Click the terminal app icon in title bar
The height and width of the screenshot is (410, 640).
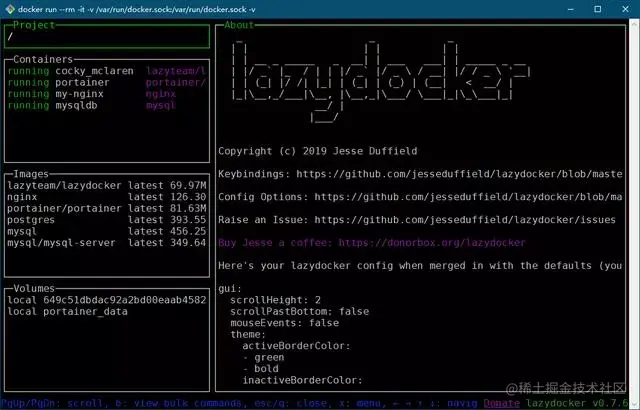pos(10,9)
